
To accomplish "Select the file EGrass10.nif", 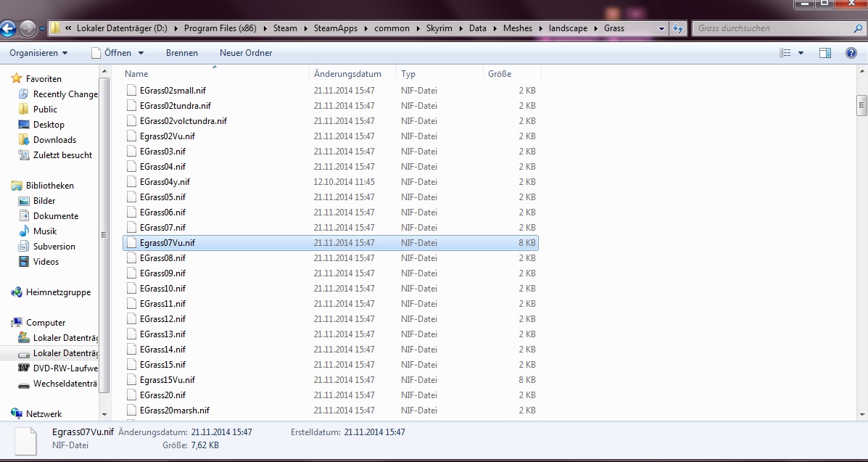I will click(x=162, y=288).
